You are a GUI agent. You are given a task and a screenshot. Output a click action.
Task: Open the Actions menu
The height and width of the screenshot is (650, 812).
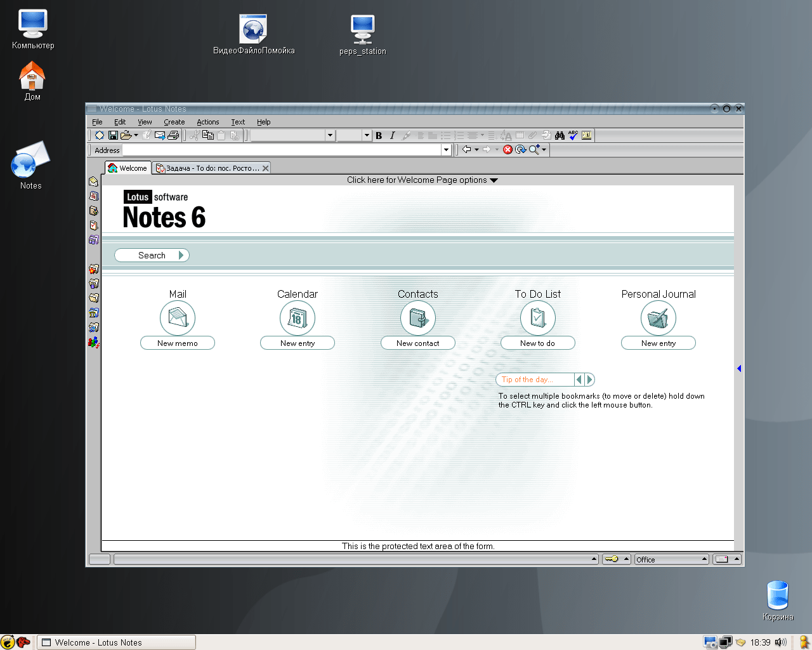tap(207, 122)
